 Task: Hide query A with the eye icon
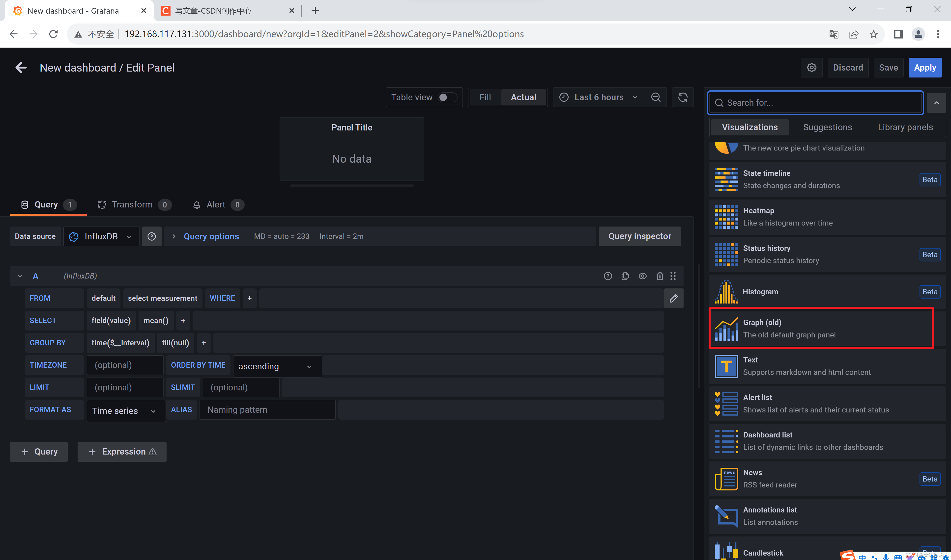642,276
